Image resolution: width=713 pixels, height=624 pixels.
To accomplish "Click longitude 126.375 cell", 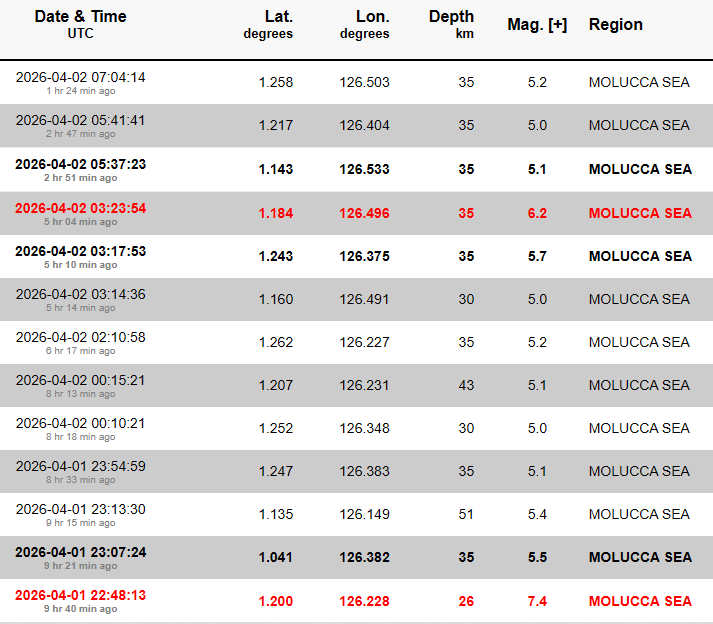I will [x=364, y=257].
